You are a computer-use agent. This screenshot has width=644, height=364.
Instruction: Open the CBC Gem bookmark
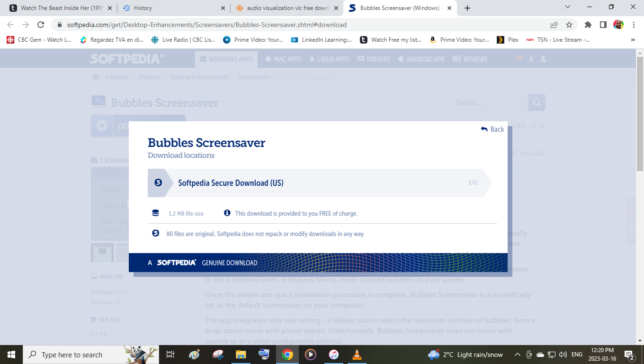[x=39, y=40]
